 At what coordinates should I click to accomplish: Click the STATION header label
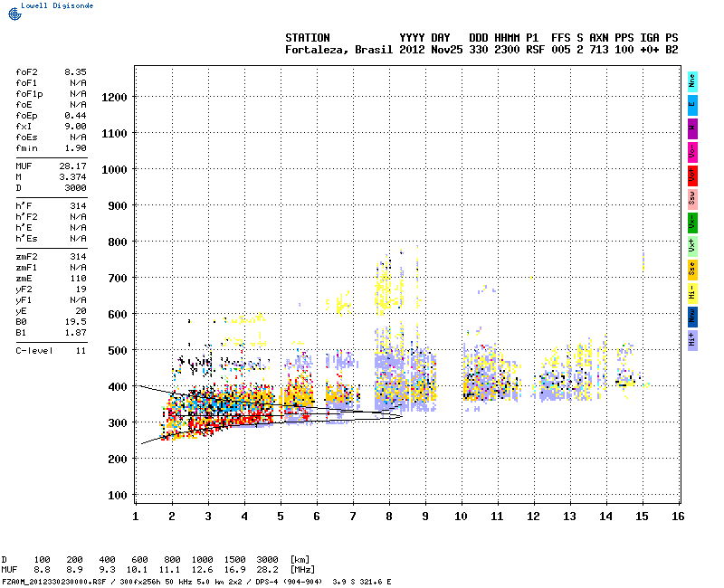click(x=308, y=38)
